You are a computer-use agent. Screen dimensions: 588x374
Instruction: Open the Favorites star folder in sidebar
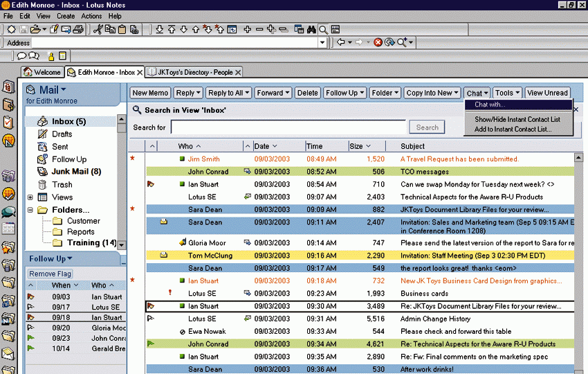coord(8,247)
